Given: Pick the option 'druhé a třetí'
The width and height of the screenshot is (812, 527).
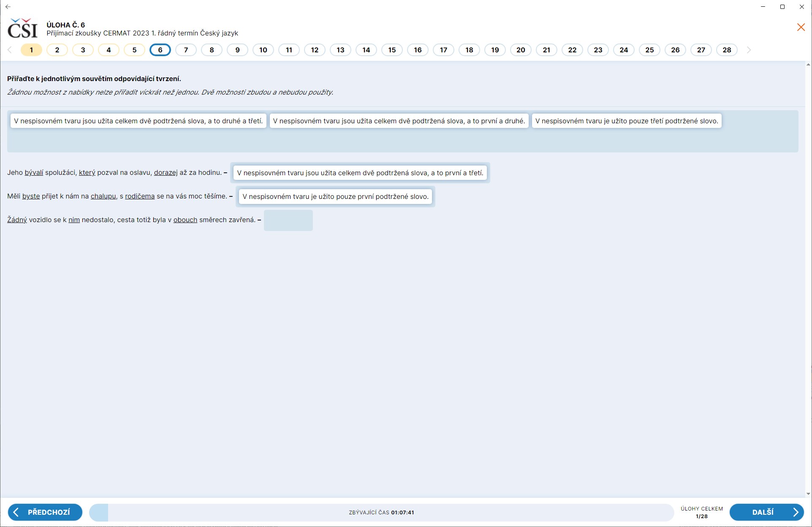Looking at the screenshot, I should (138, 121).
